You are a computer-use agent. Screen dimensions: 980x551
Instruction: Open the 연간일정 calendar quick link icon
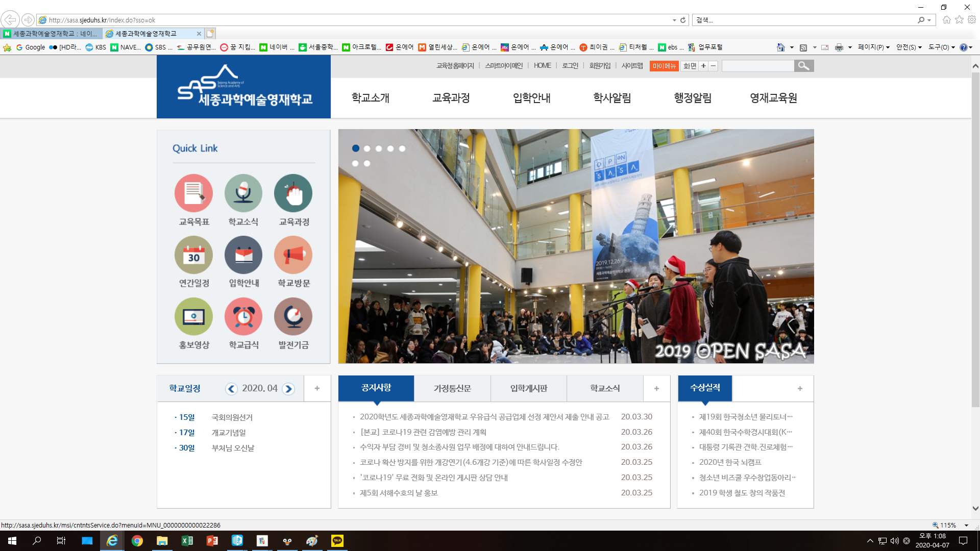[x=193, y=255]
